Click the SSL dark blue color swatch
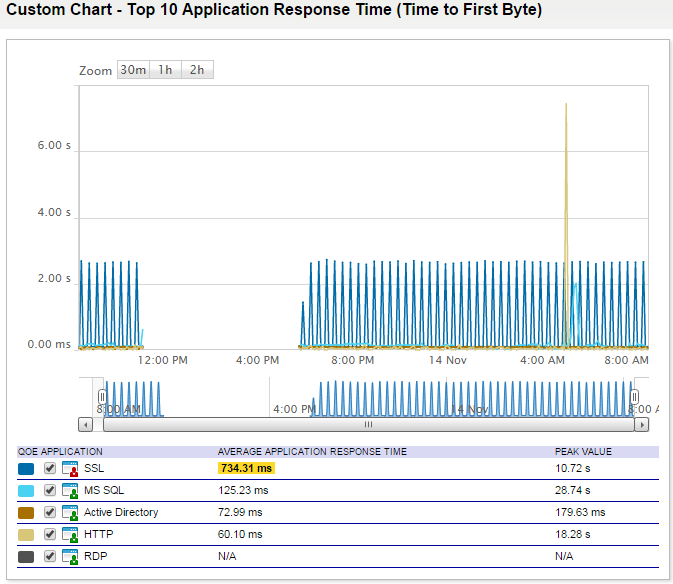This screenshot has width=673, height=584. coord(26,469)
